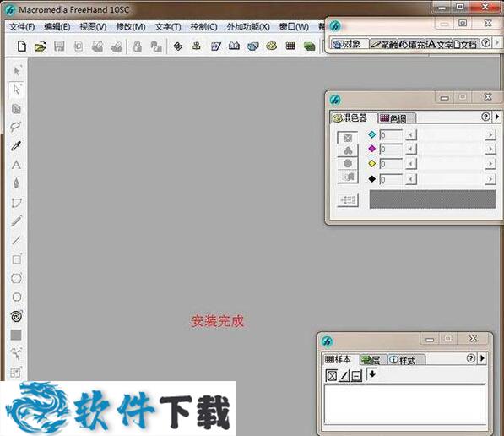Select the Subselect arrow tool
This screenshot has height=436, width=504.
coord(16,89)
